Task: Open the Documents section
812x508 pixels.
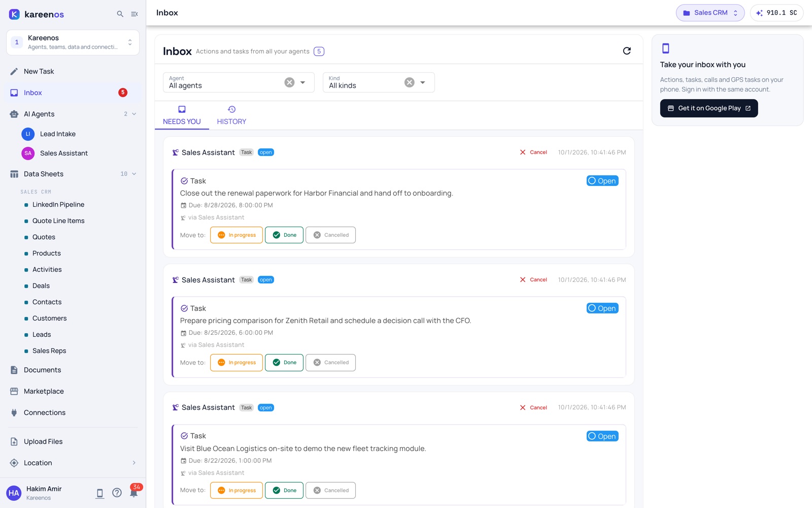Action: tap(42, 370)
